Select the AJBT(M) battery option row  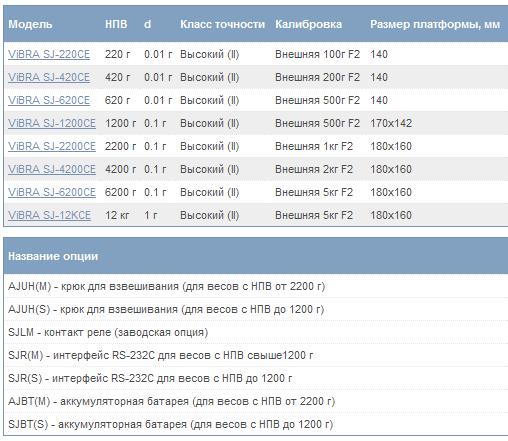point(256,401)
